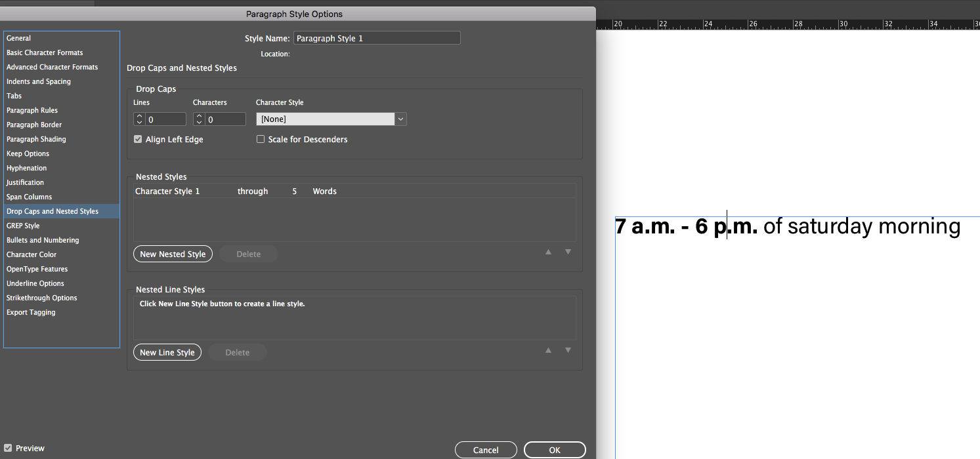Click the drop cap Characters value field
The height and width of the screenshot is (459, 980).
pos(226,119)
